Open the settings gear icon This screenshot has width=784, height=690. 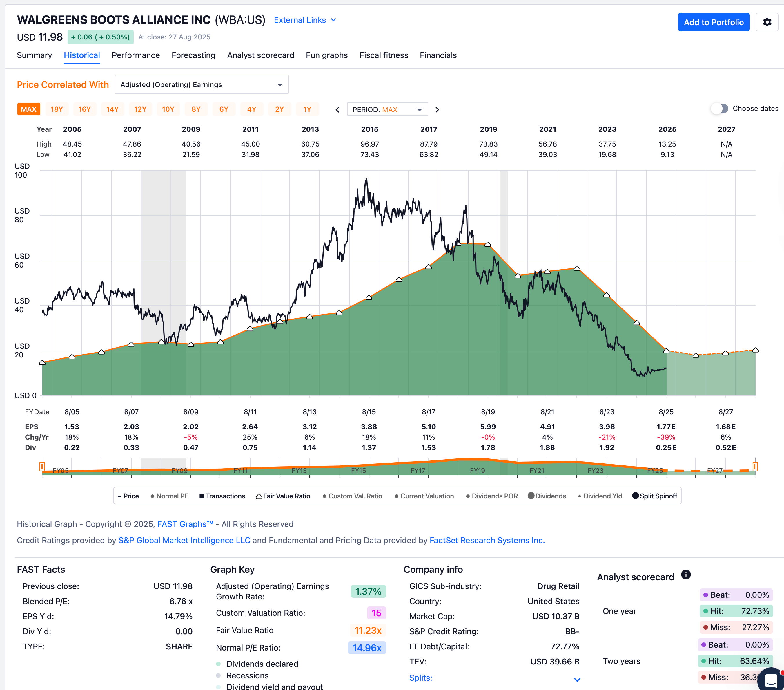point(767,22)
